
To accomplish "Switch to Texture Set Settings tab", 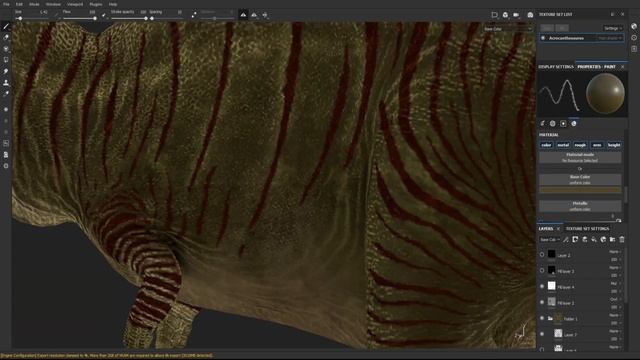I will pos(587,229).
